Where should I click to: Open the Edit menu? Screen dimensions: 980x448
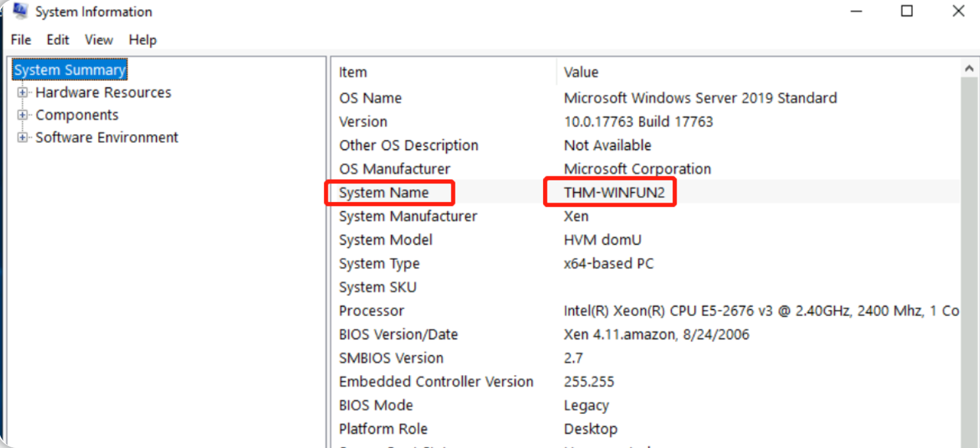coord(58,39)
